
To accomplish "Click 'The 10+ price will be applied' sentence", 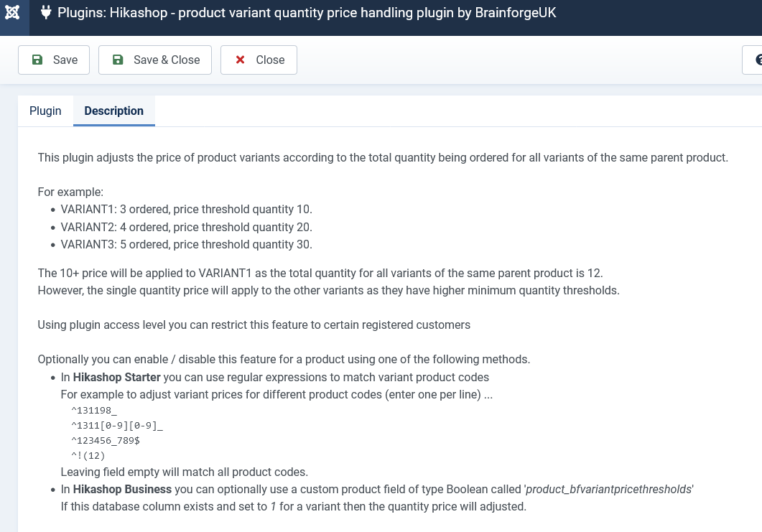I will coord(320,273).
